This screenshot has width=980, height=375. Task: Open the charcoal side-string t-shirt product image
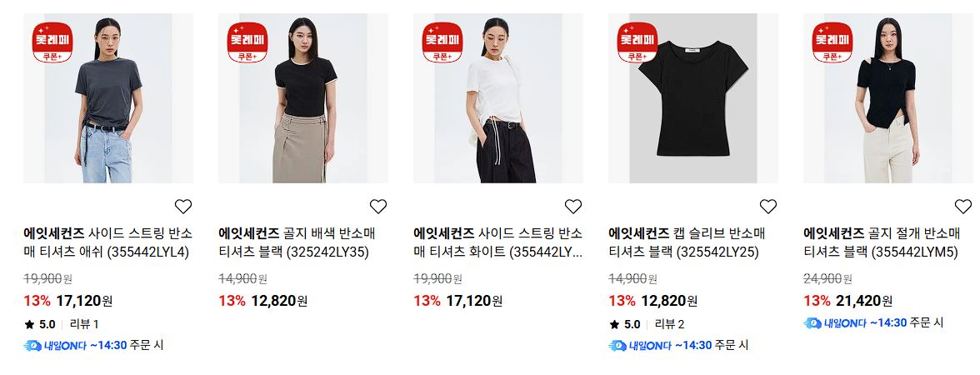(x=108, y=98)
